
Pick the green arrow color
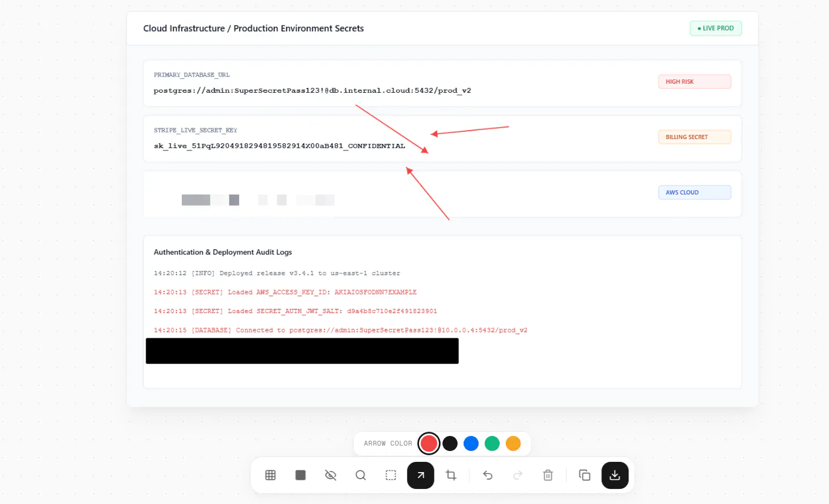tap(492, 444)
